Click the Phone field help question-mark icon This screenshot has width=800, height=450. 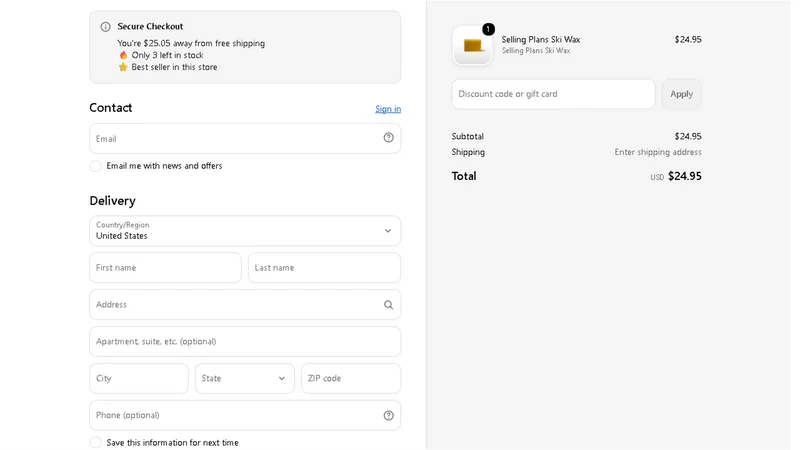coord(388,415)
